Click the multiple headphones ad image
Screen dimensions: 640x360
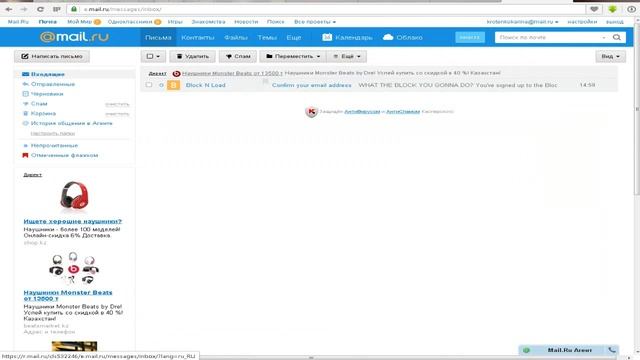coord(73,268)
